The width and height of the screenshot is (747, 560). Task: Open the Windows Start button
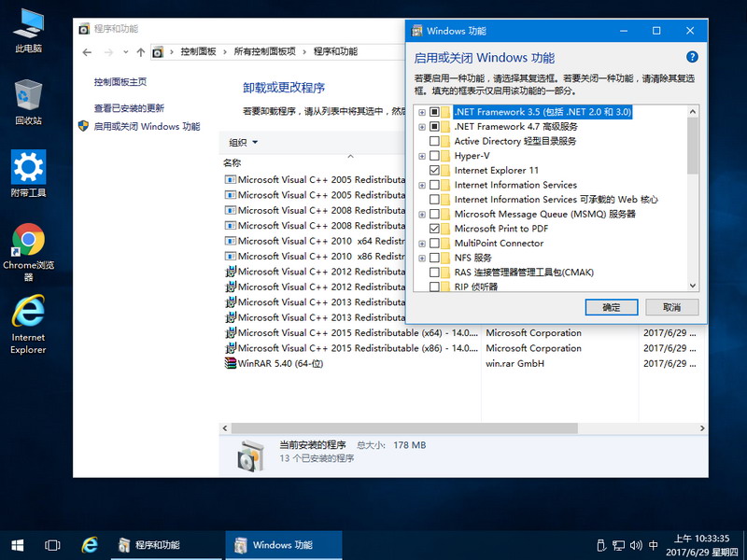17,545
